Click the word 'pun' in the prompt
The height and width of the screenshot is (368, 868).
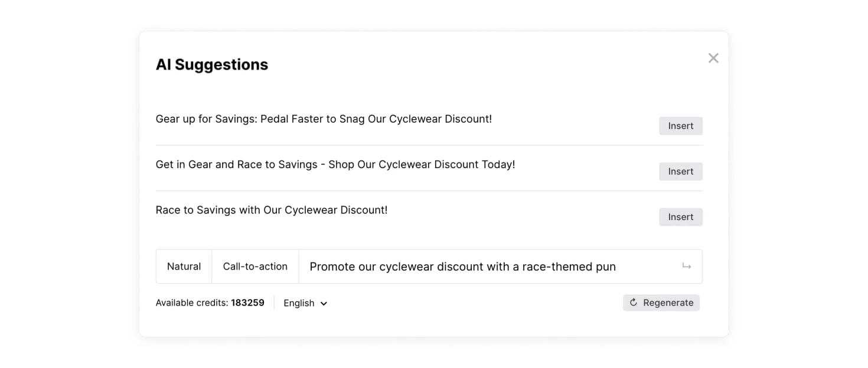click(x=606, y=267)
